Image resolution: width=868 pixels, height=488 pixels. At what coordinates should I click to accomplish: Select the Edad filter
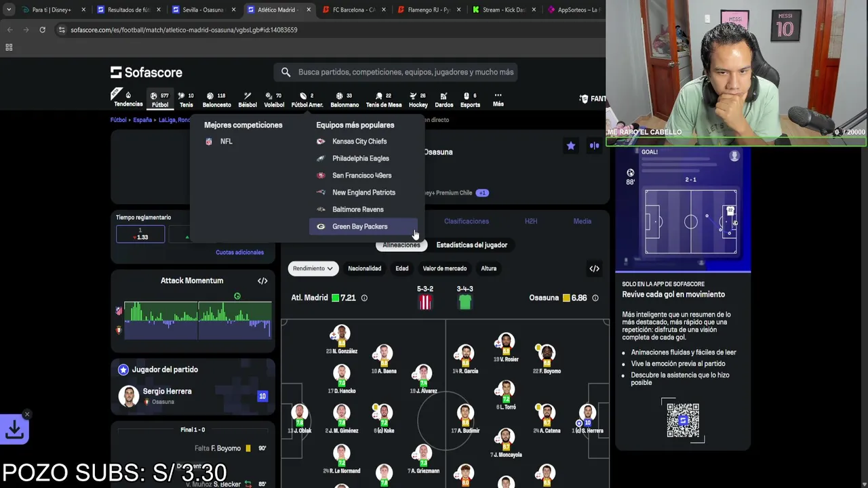point(402,268)
